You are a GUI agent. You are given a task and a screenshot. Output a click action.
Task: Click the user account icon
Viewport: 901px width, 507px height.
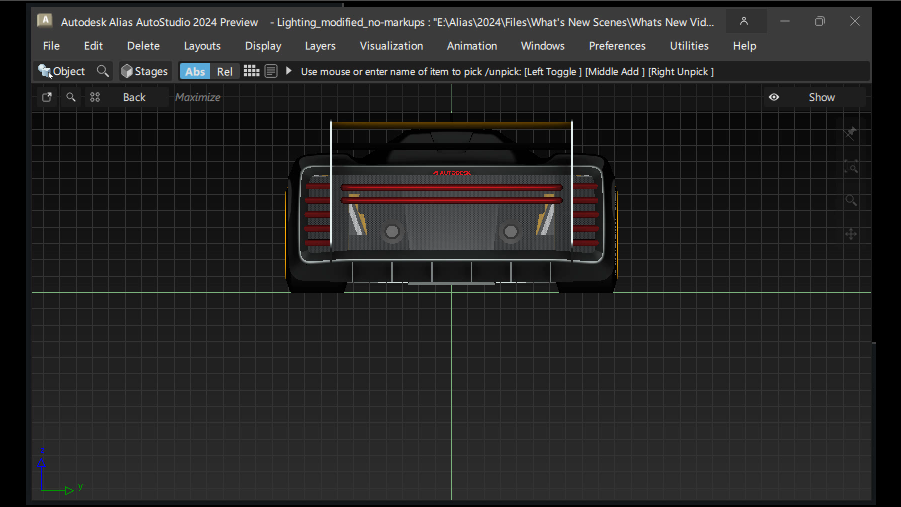pos(744,21)
